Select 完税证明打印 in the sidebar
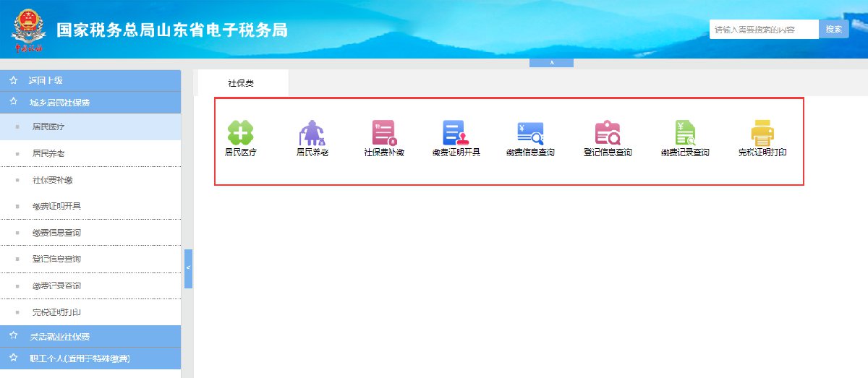 [x=90, y=312]
